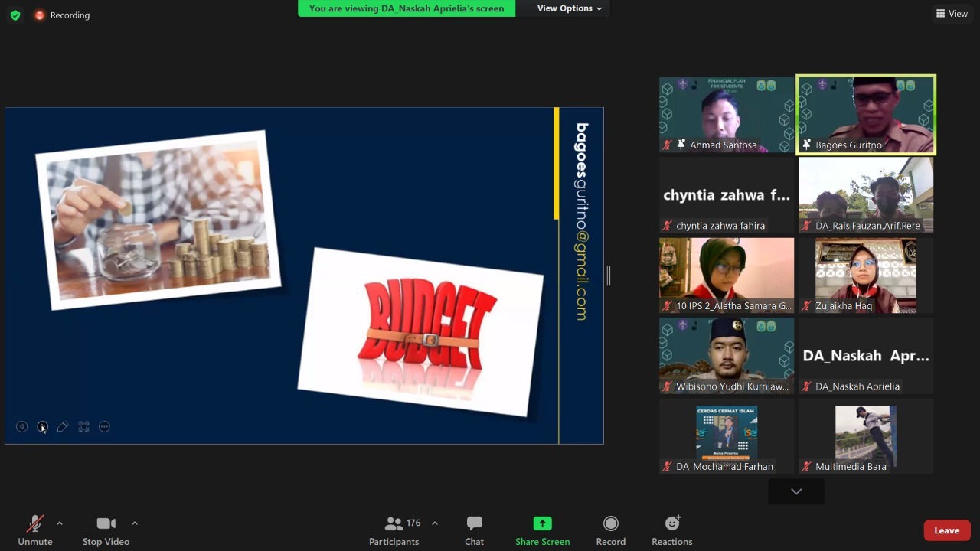Click the green encryption shield icon

[15, 15]
